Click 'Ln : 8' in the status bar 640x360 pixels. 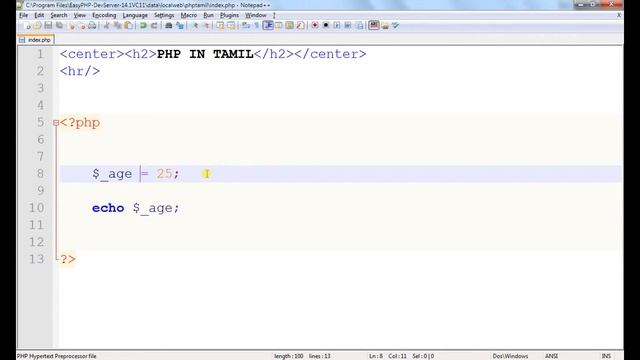(376, 356)
